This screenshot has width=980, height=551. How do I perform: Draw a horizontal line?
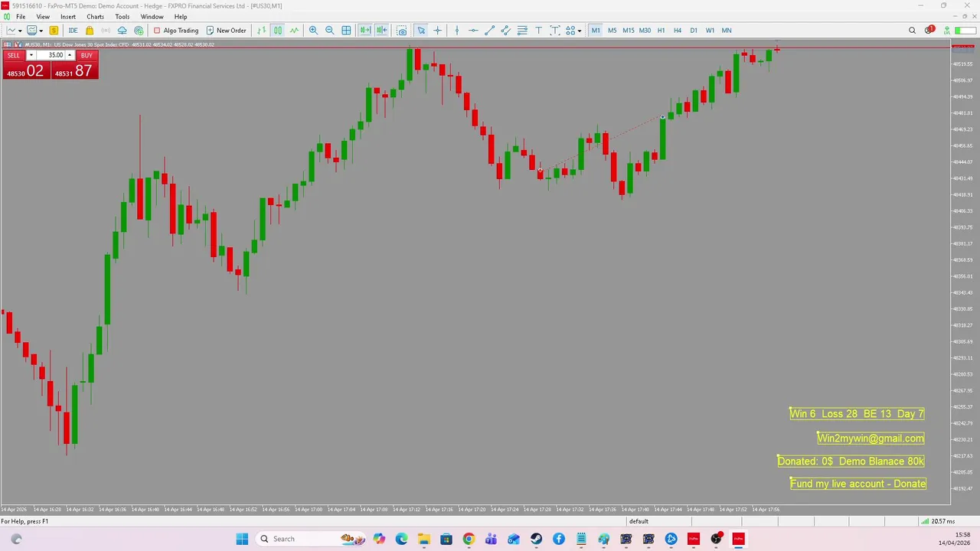point(473,31)
